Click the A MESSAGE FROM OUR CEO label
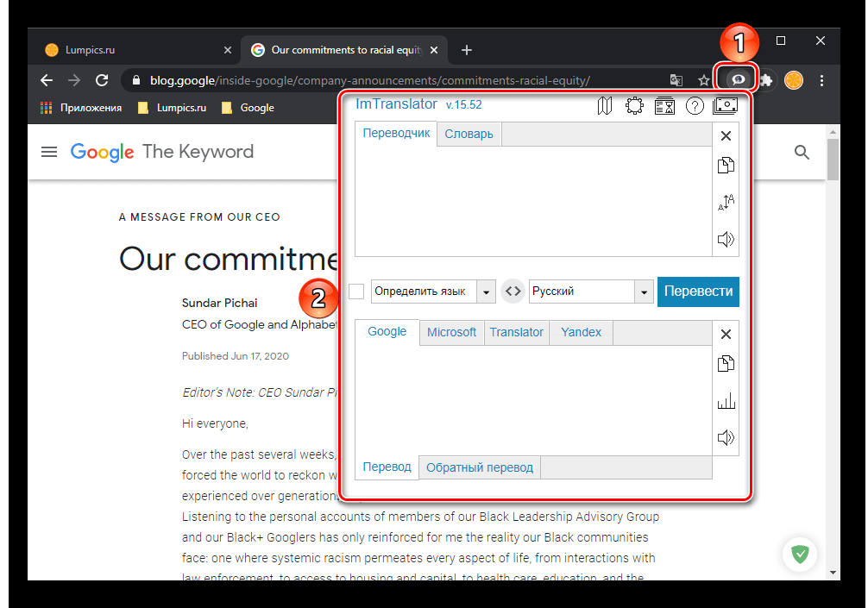This screenshot has height=608, width=868. (199, 217)
